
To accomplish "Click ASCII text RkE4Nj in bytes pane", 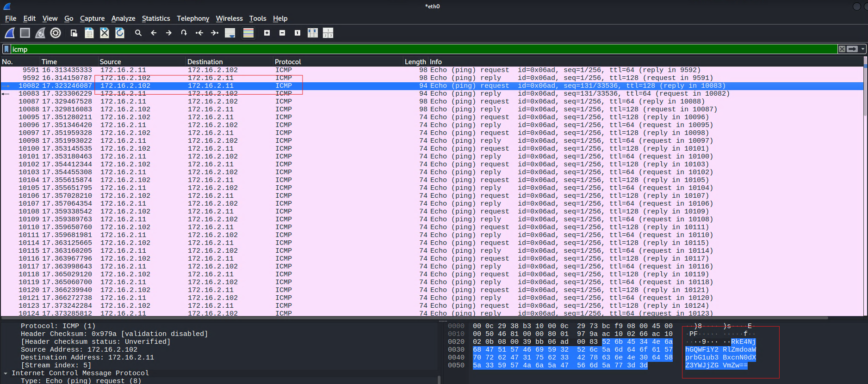I will tap(743, 341).
